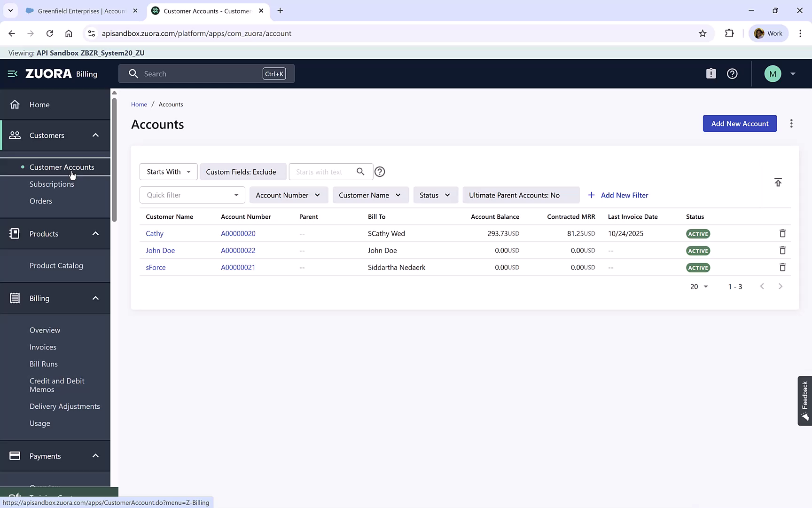Open the Starts With dropdown
The width and height of the screenshot is (812, 508).
[168, 172]
